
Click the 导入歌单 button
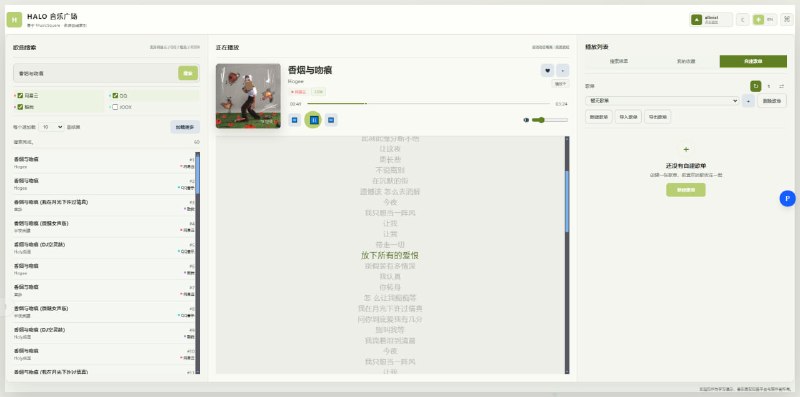coord(628,117)
